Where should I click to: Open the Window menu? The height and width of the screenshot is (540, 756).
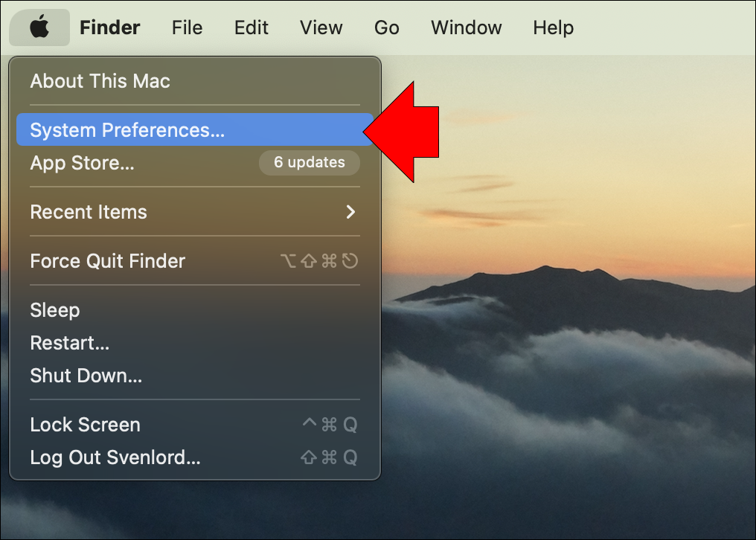pyautogui.click(x=466, y=28)
